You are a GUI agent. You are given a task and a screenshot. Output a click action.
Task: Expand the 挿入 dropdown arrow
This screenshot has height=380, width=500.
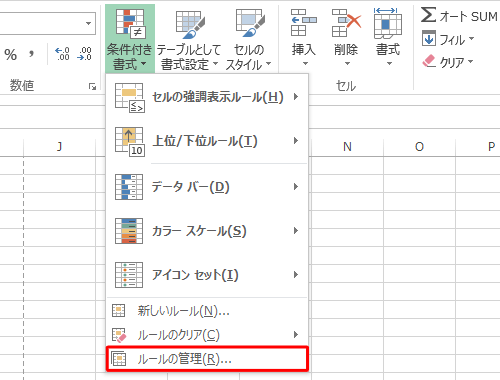point(305,63)
